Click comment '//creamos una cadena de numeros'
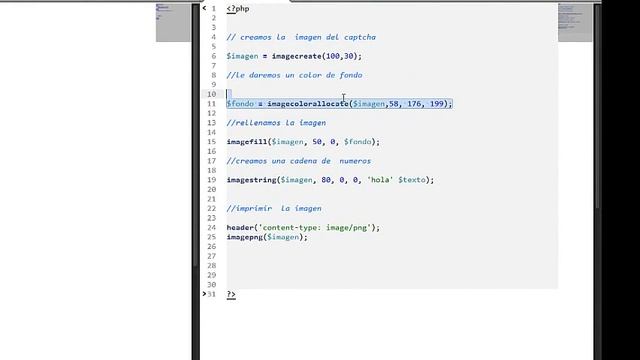This screenshot has height=360, width=640. (299, 161)
